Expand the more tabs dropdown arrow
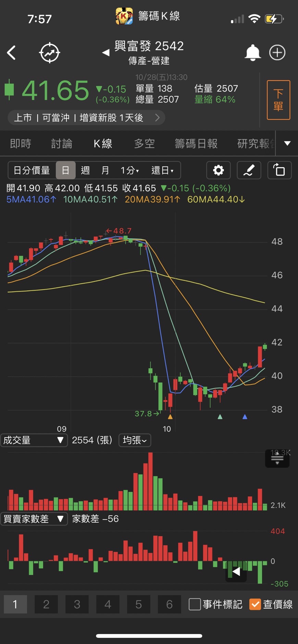Screen dimensions: 298x644 (287, 143)
